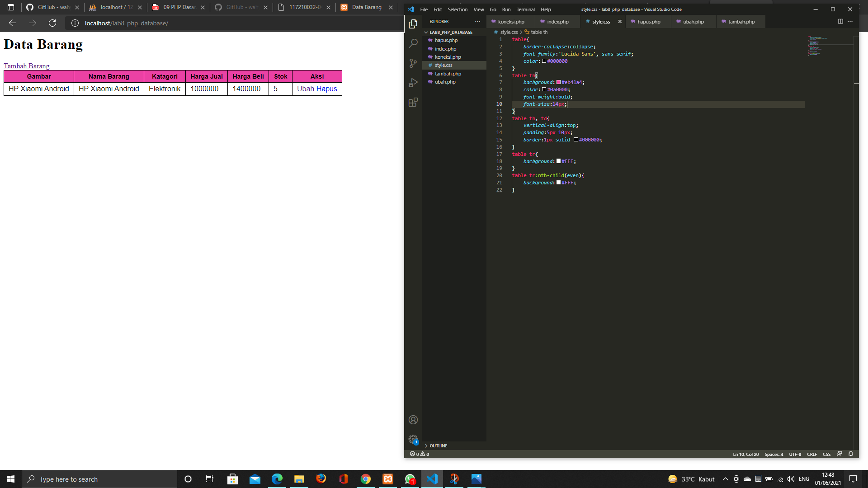Open the Terminal menu
The height and width of the screenshot is (488, 868).
(525, 9)
